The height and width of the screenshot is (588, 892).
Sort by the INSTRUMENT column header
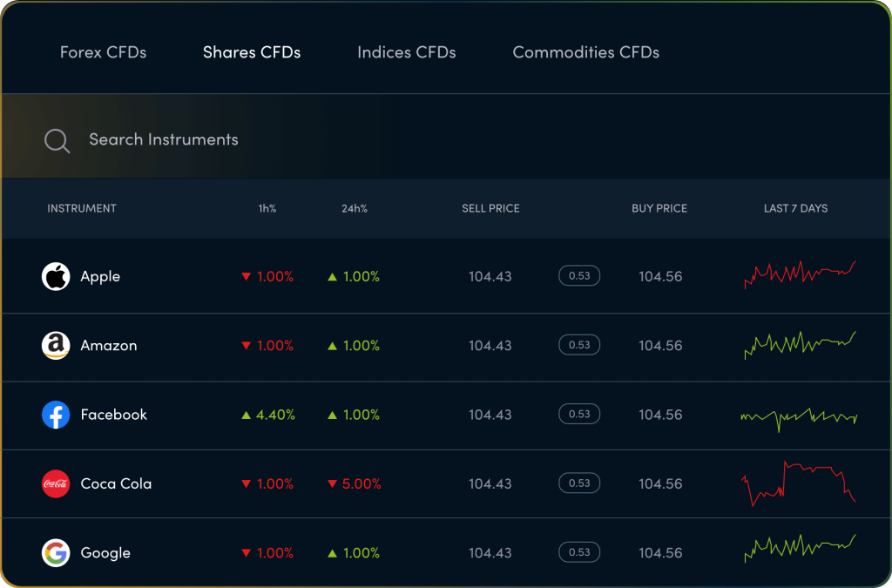coord(82,208)
